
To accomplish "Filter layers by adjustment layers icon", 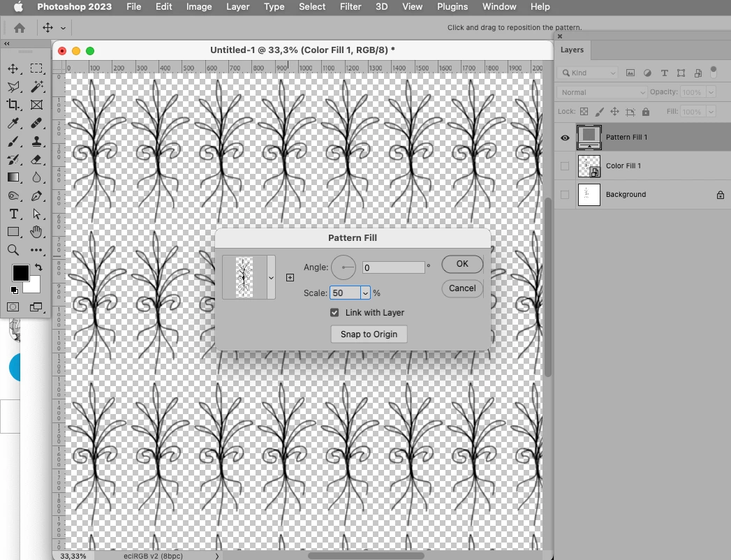I will tap(647, 73).
